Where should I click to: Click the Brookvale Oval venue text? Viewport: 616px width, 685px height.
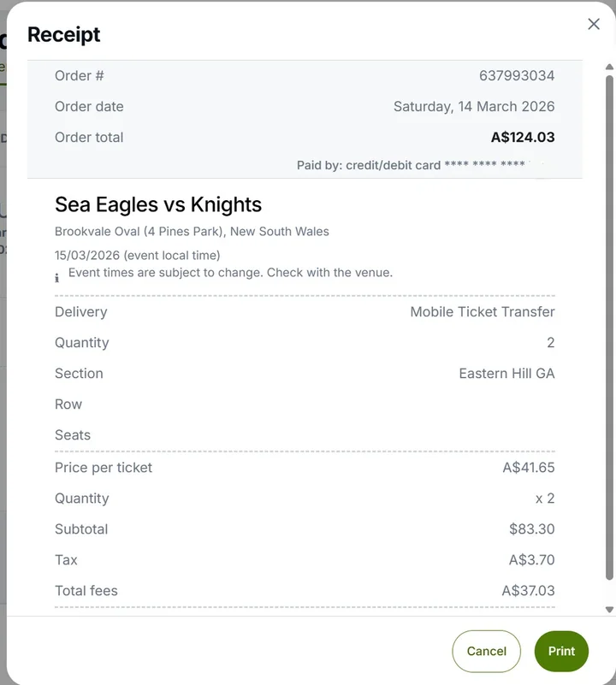coord(192,232)
